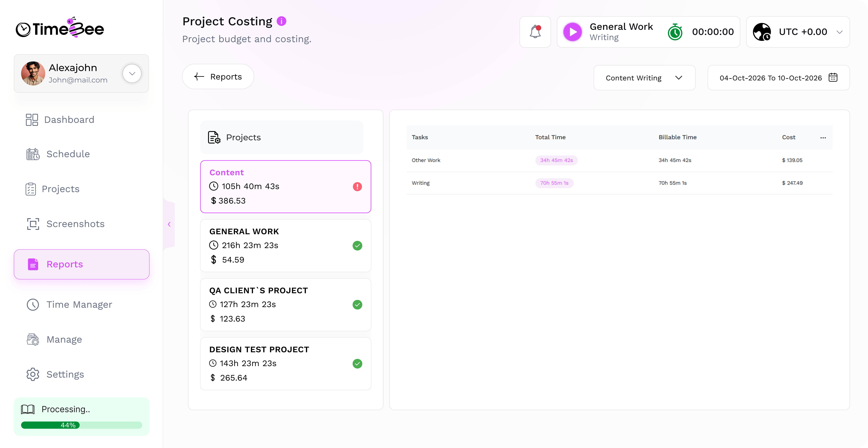Click the Alexajohn profile avatar
This screenshot has width=868, height=448.
pos(33,73)
